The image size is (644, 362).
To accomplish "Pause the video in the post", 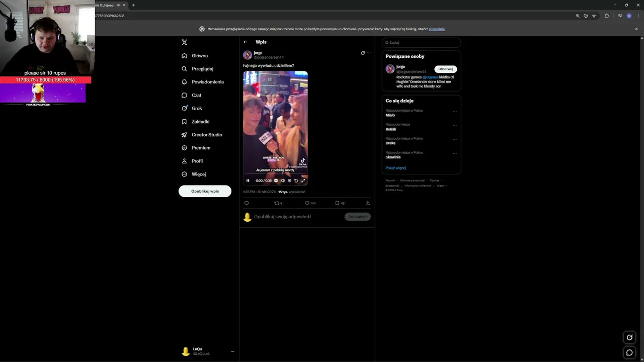I will pyautogui.click(x=248, y=180).
